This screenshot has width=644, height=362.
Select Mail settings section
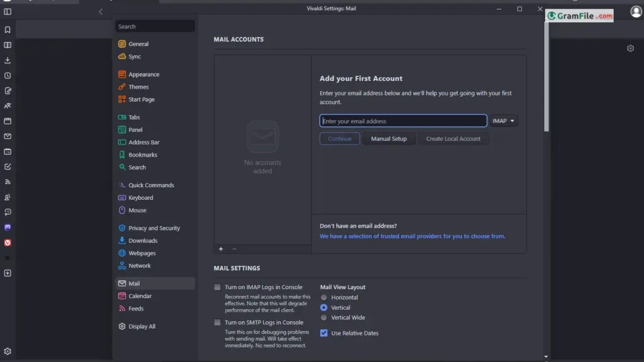pyautogui.click(x=155, y=283)
